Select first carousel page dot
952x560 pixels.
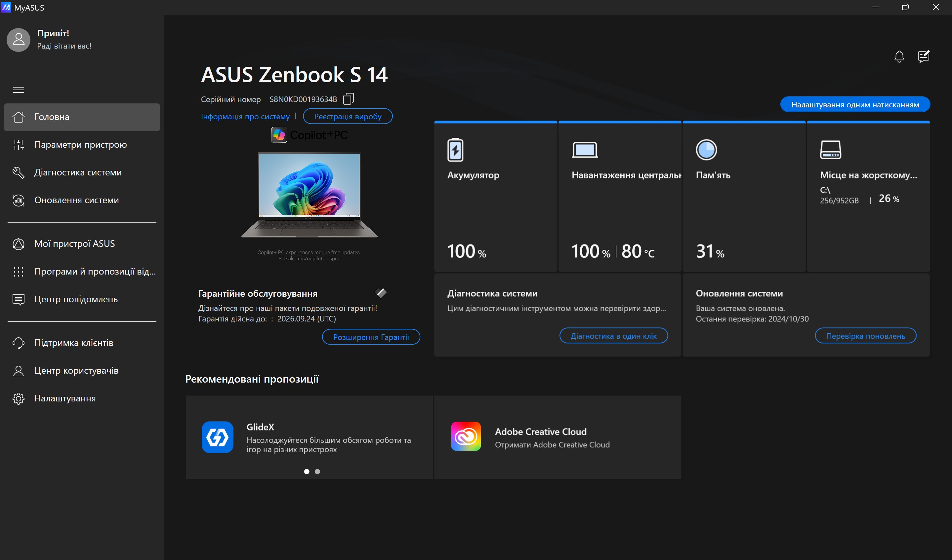pos(307,472)
